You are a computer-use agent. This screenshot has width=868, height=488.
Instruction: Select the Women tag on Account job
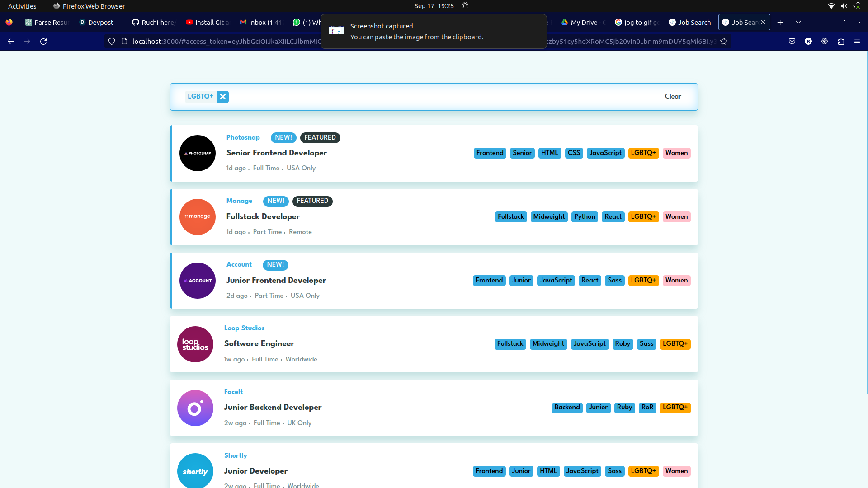[x=676, y=281]
